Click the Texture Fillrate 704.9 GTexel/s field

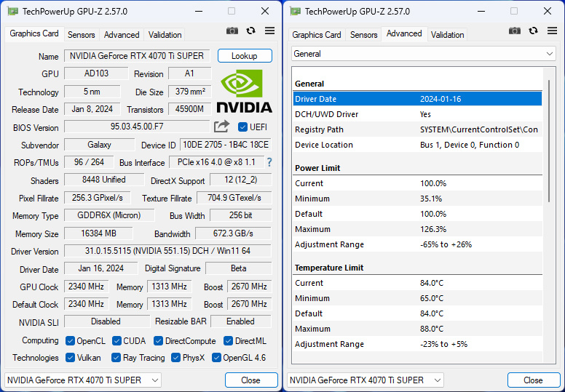(234, 198)
